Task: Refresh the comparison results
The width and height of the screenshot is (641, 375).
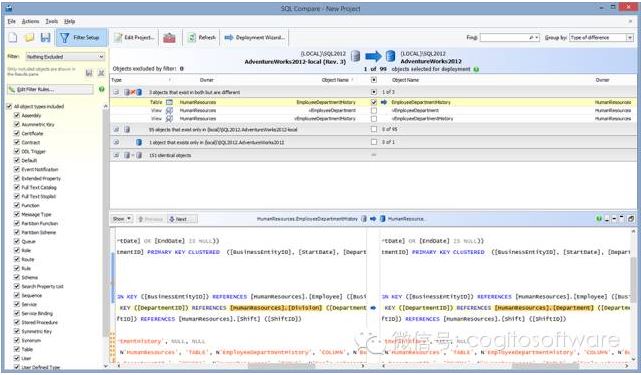Action: [202, 38]
